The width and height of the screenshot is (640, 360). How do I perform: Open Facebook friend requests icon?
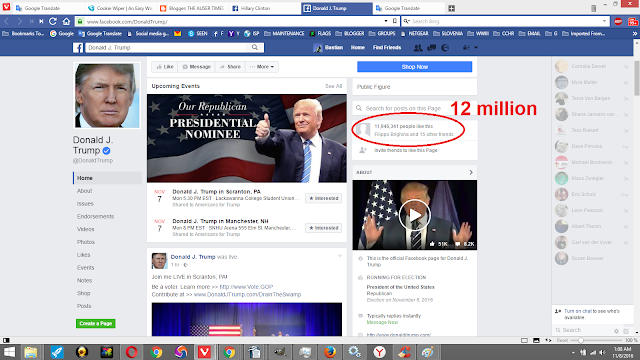(418, 48)
